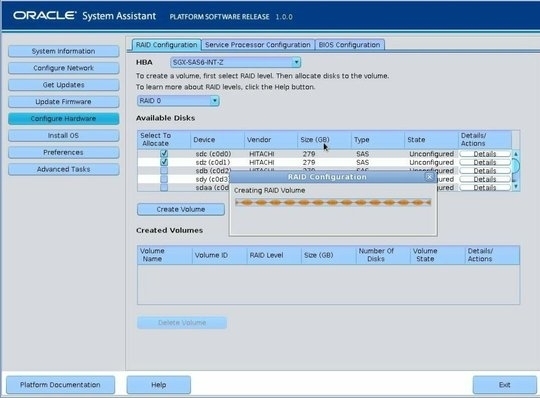The image size is (540, 398).
Task: Open Details for the sdaa disk
Action: [x=485, y=188]
